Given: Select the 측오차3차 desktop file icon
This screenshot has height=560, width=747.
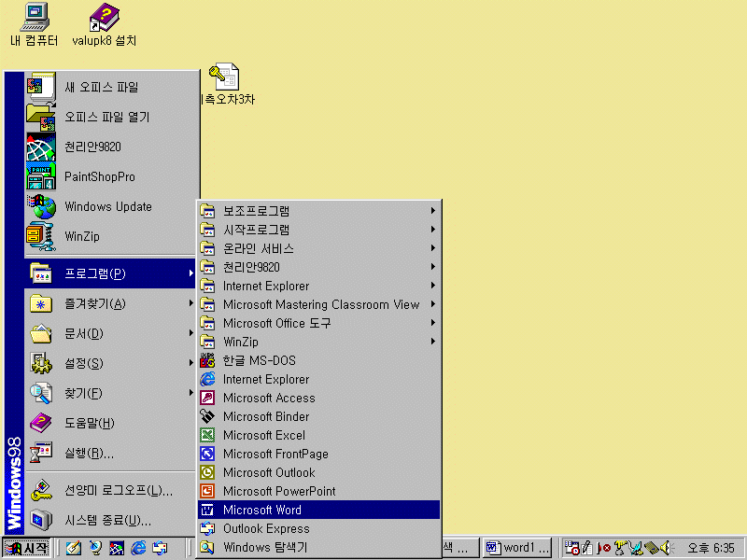Looking at the screenshot, I should (x=228, y=84).
